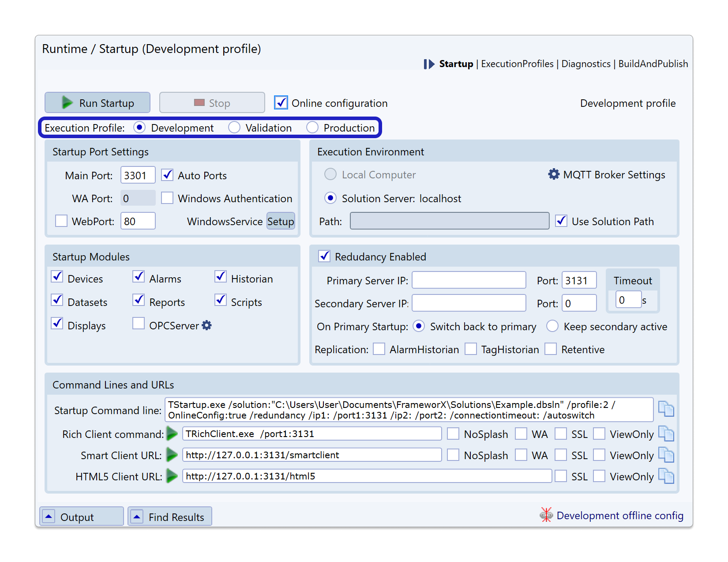Copy the Smart Client URL
Image resolution: width=728 pixels, height=562 pixels.
(666, 455)
